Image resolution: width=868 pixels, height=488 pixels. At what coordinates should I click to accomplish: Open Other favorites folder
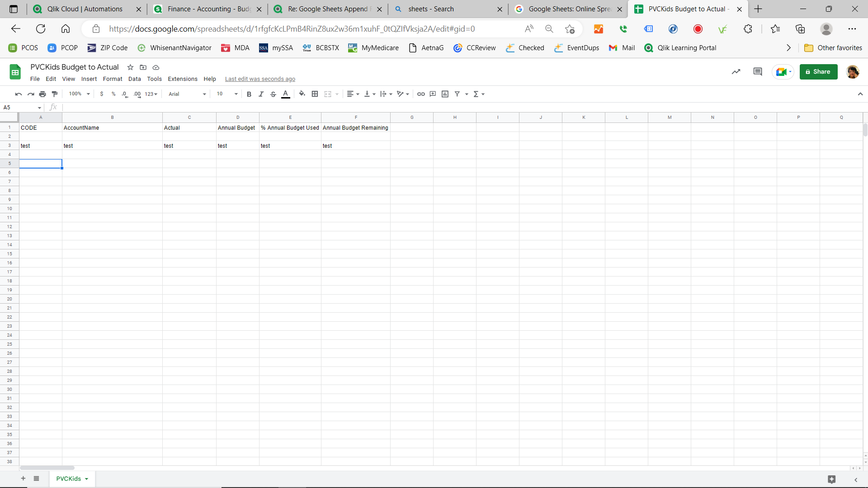pos(833,48)
